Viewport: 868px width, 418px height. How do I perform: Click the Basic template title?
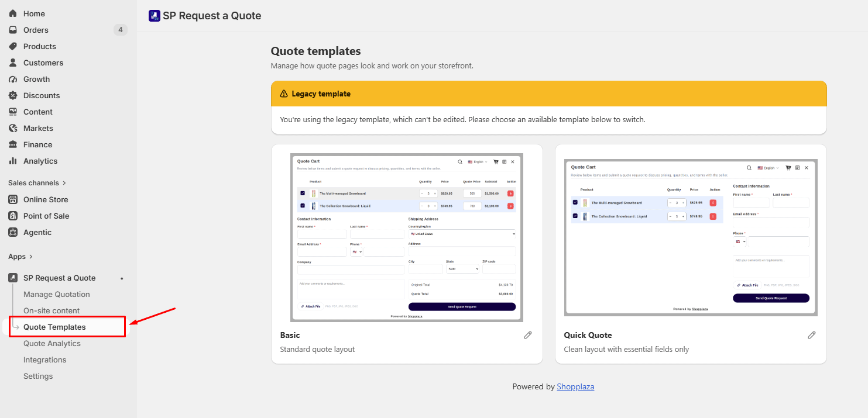(x=290, y=335)
